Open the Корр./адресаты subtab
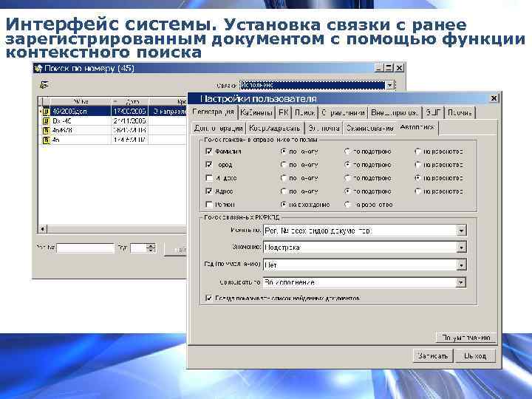Image resolution: width=532 pixels, height=399 pixels. pyautogui.click(x=274, y=129)
